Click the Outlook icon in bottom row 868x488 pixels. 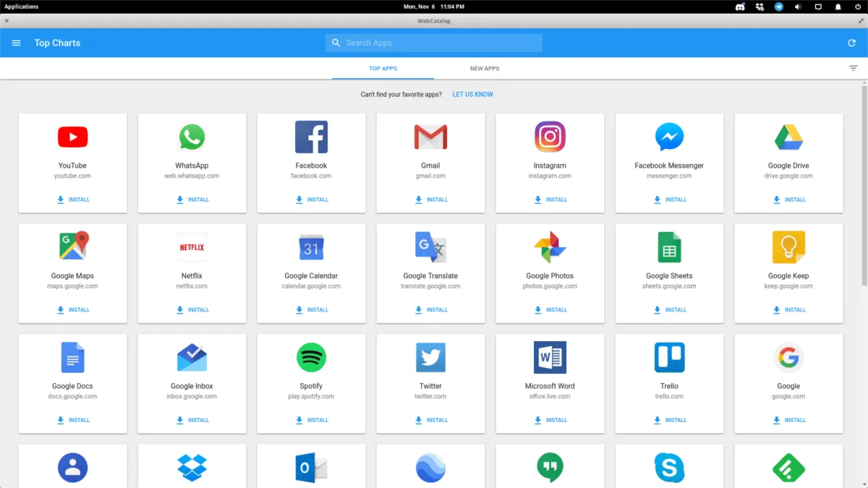pyautogui.click(x=311, y=468)
